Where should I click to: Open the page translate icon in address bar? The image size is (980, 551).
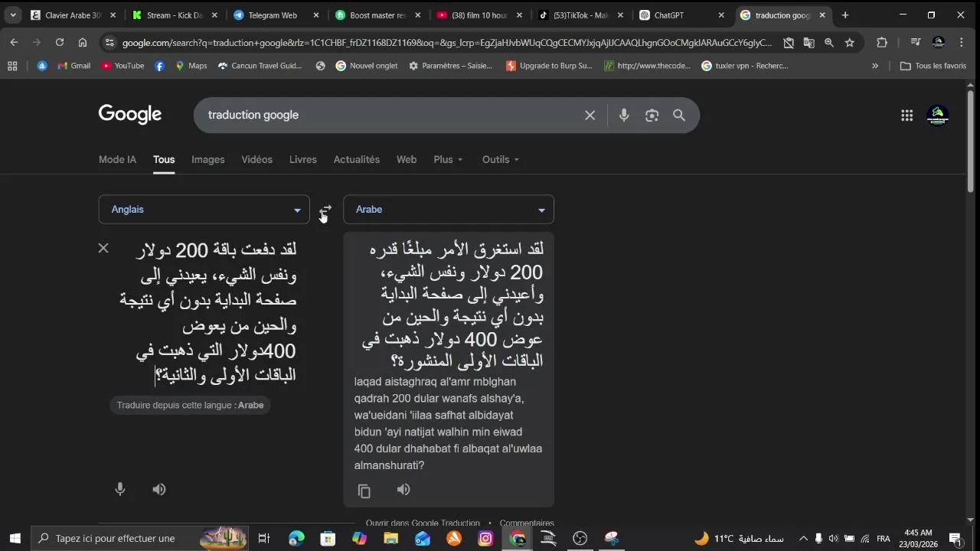point(808,43)
